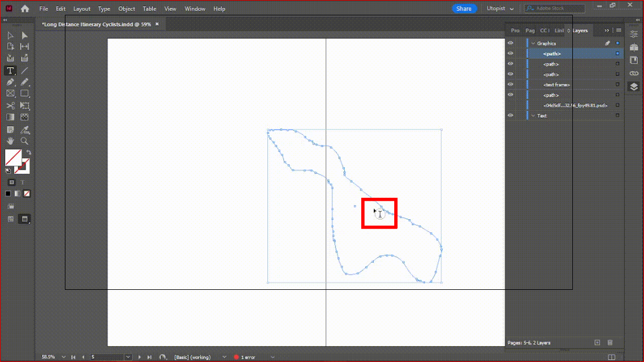The image size is (644, 362).
Task: Switch to the Links panel tab
Action: [x=559, y=30]
